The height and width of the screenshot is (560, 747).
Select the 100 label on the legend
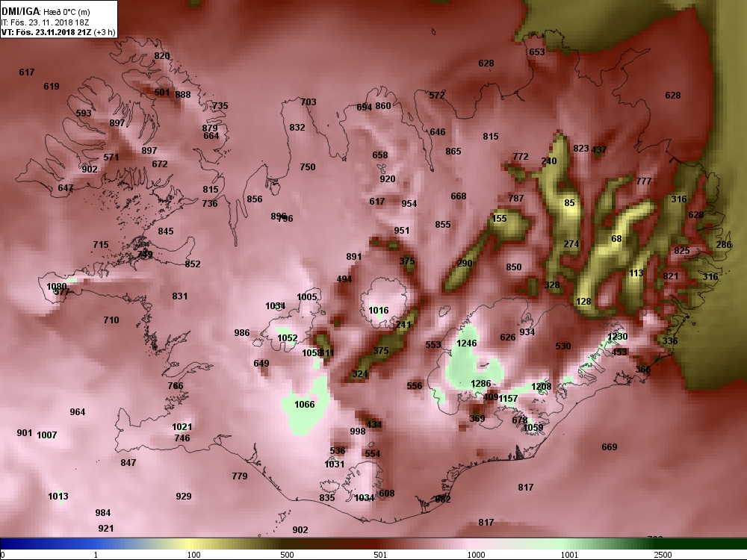pos(194,555)
